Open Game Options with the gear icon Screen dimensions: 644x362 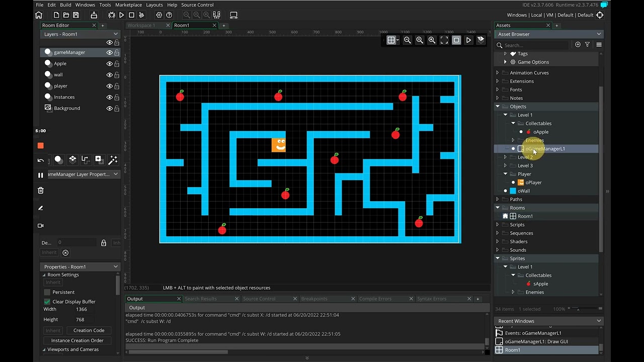(159, 15)
